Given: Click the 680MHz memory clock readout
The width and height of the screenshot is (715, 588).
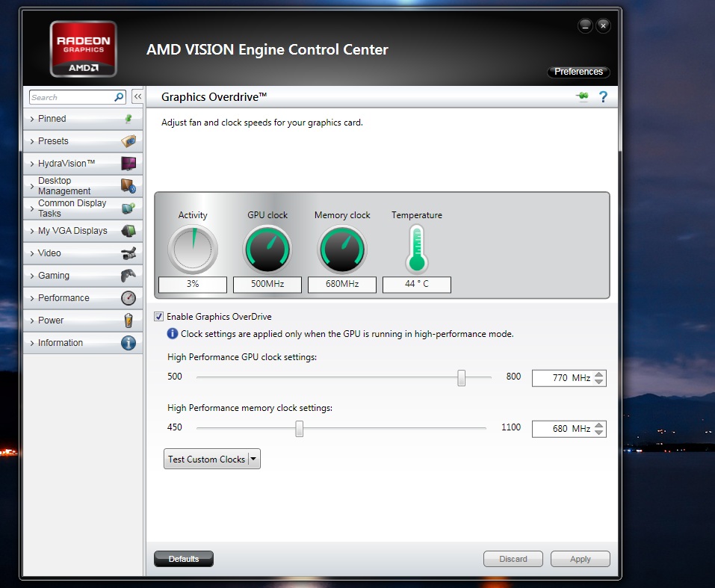Looking at the screenshot, I should [x=342, y=284].
